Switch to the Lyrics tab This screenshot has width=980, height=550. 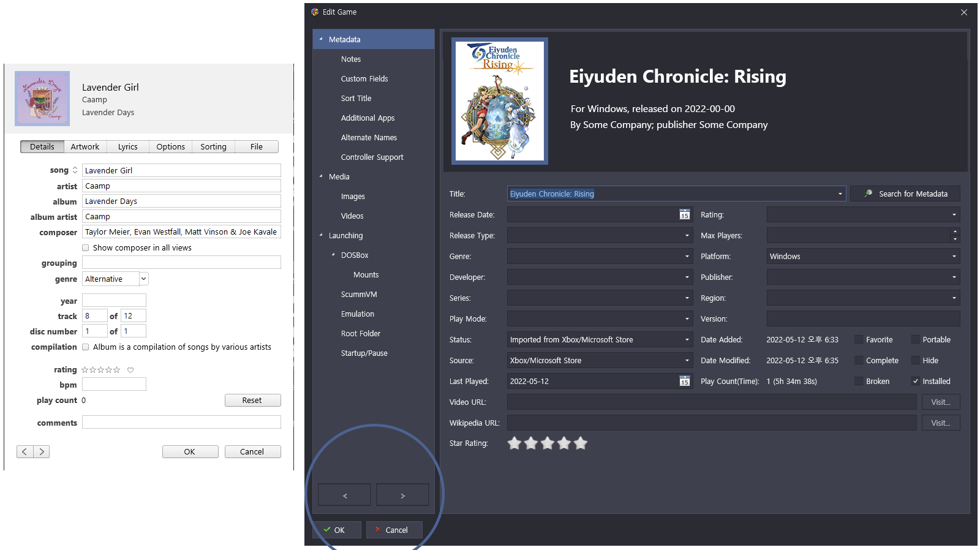tap(128, 147)
